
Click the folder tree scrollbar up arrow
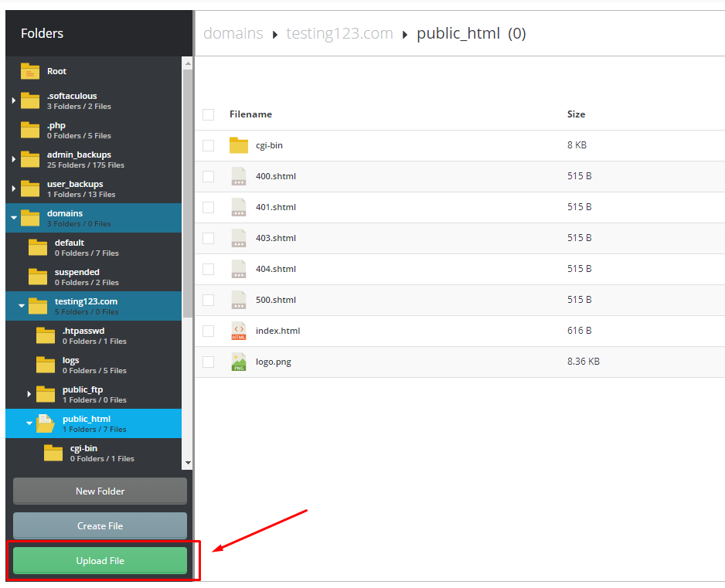click(188, 63)
